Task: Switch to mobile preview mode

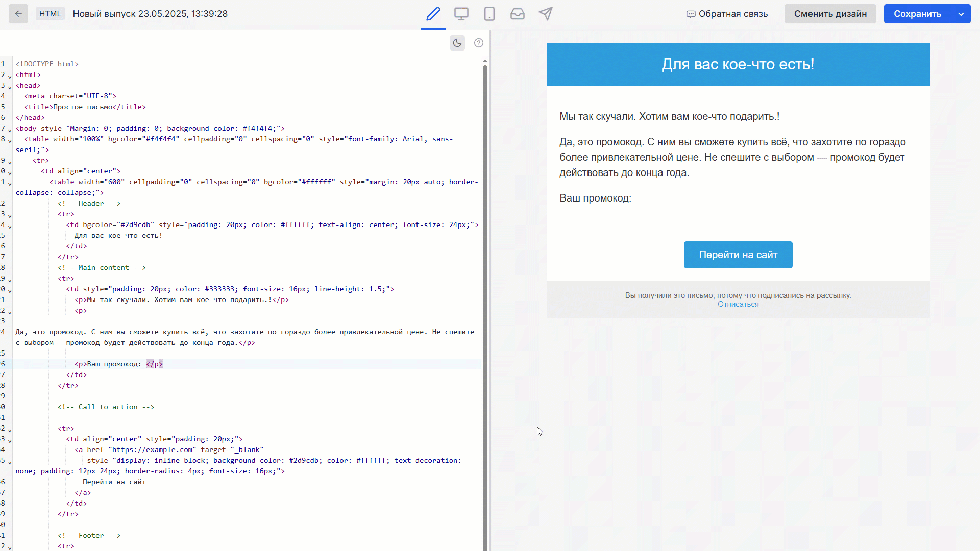Action: (x=489, y=14)
